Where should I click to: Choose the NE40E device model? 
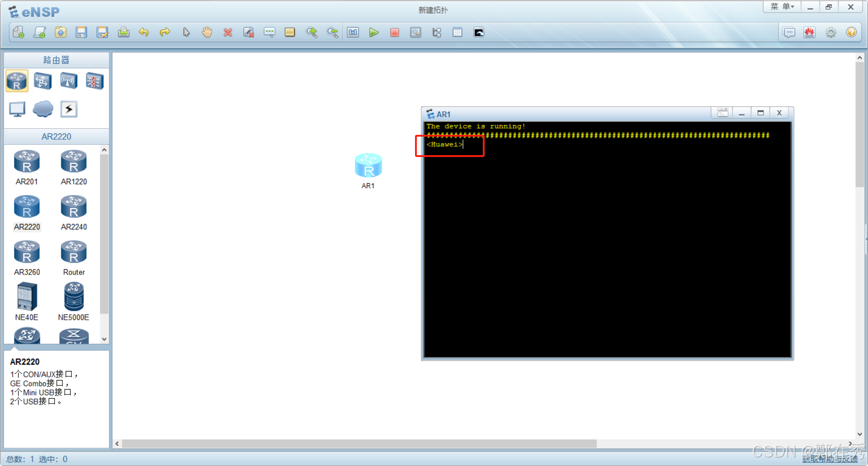pyautogui.click(x=27, y=302)
